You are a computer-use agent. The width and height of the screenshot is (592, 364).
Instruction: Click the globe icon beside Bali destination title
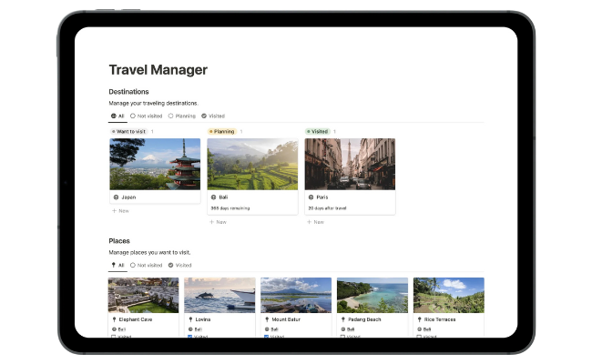click(x=213, y=197)
